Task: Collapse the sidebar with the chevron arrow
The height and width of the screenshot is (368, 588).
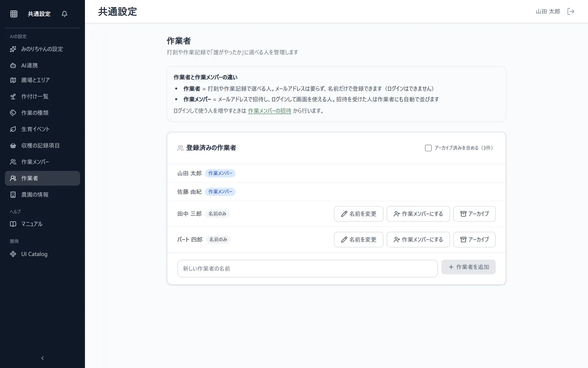Action: coord(42,358)
